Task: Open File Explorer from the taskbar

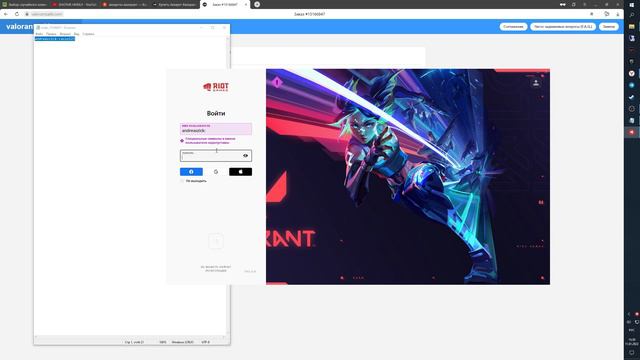Action: click(632, 27)
